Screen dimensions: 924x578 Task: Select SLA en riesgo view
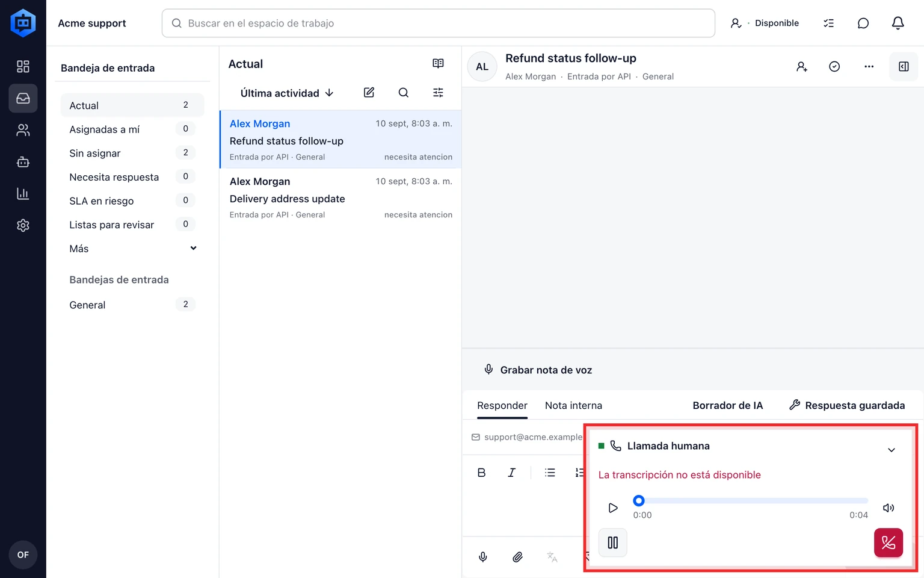132,200
